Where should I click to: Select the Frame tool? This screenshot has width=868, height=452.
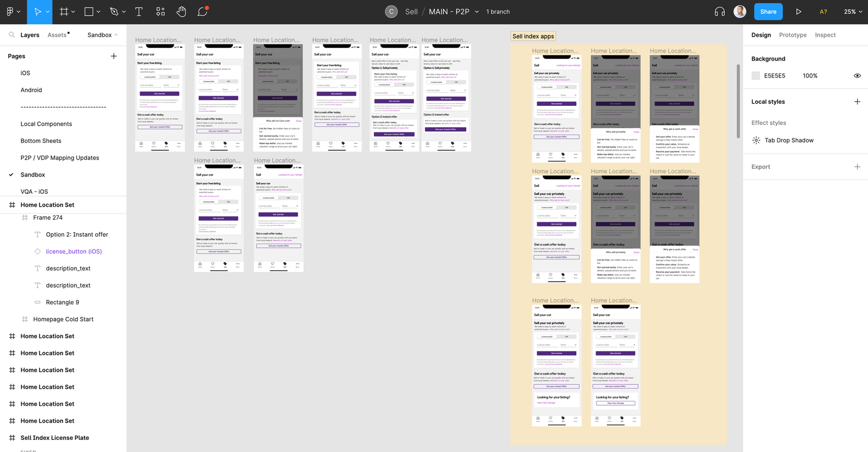[64, 12]
